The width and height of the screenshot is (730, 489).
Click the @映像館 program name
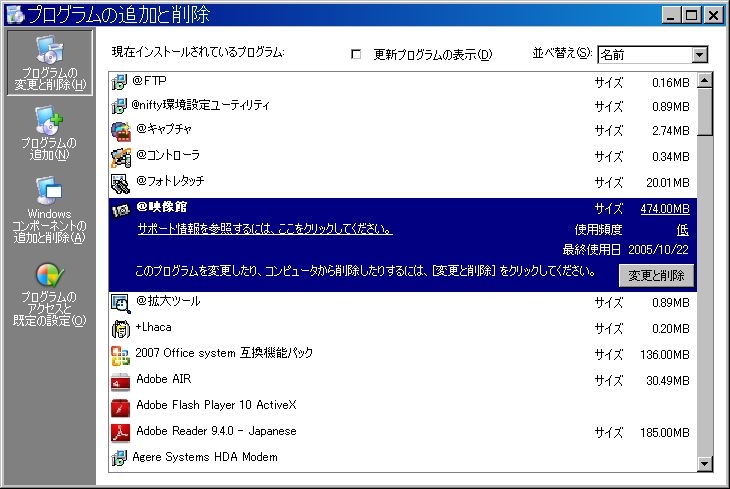tap(162, 207)
